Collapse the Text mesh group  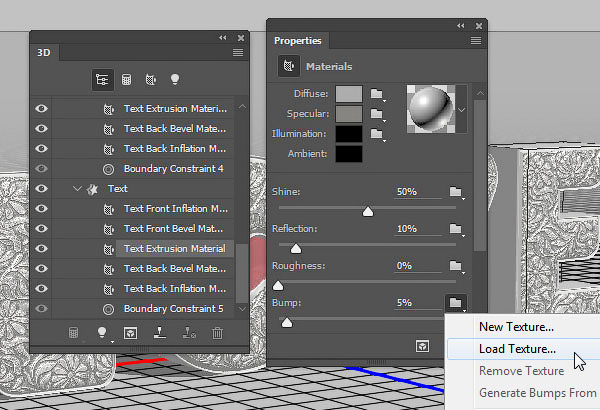(77, 188)
